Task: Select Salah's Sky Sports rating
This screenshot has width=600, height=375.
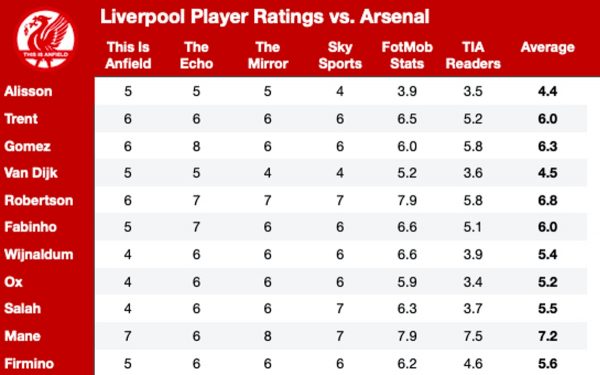Action: click(340, 309)
